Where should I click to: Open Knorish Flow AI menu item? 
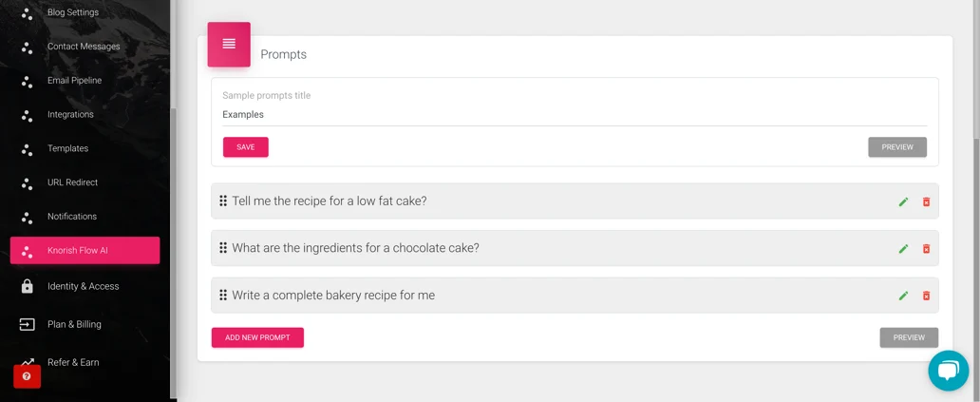85,250
